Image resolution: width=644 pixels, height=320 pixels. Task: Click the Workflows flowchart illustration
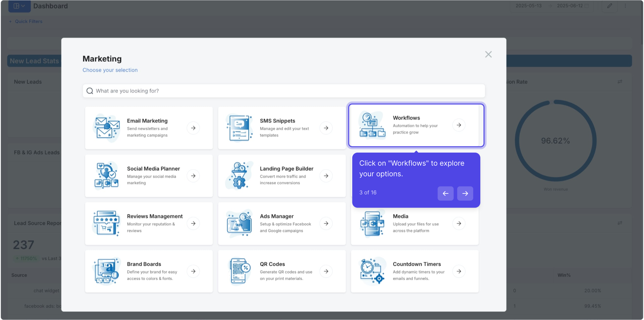coord(372,125)
